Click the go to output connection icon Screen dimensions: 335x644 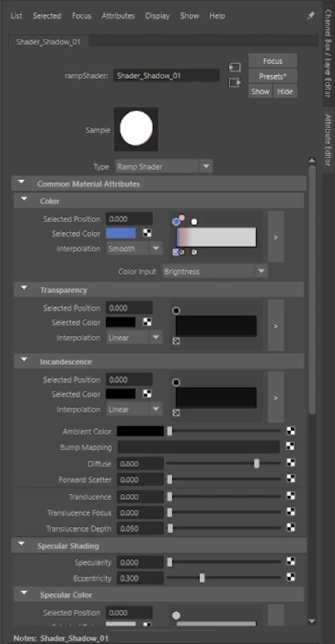point(235,83)
